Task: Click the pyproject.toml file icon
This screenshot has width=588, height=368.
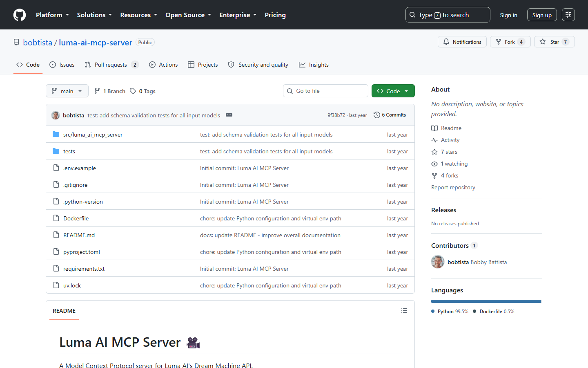Action: tap(56, 251)
